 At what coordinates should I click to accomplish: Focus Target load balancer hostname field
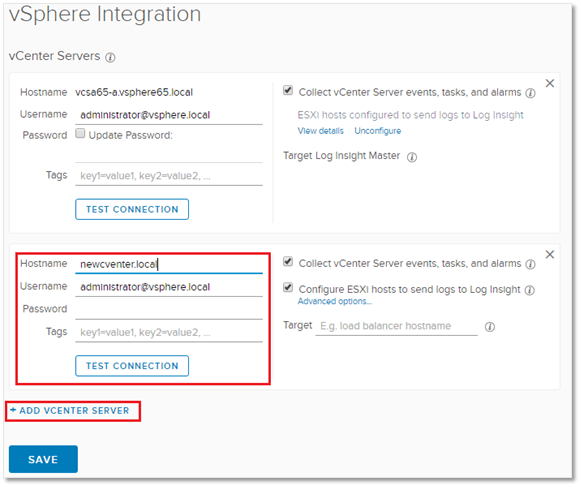[396, 327]
